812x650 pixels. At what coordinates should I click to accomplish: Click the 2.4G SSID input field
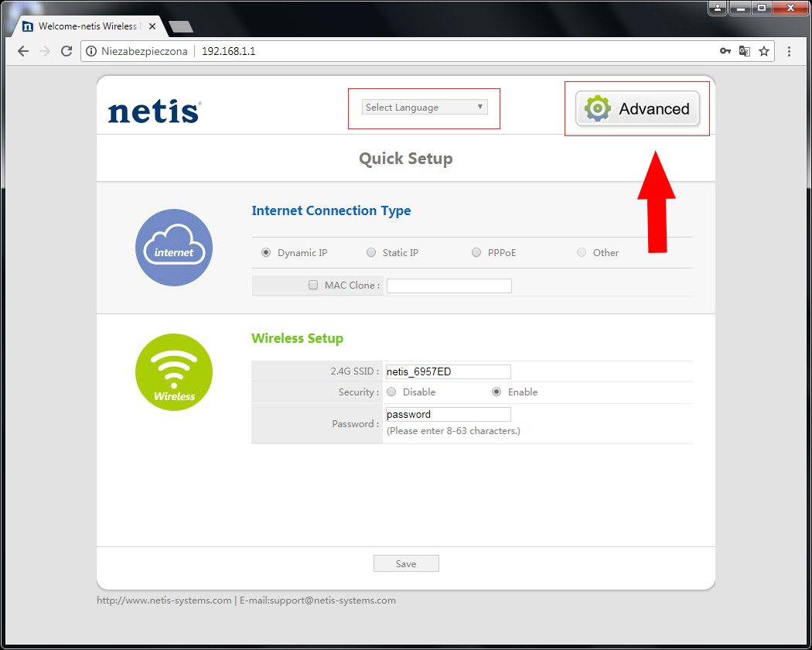click(449, 371)
